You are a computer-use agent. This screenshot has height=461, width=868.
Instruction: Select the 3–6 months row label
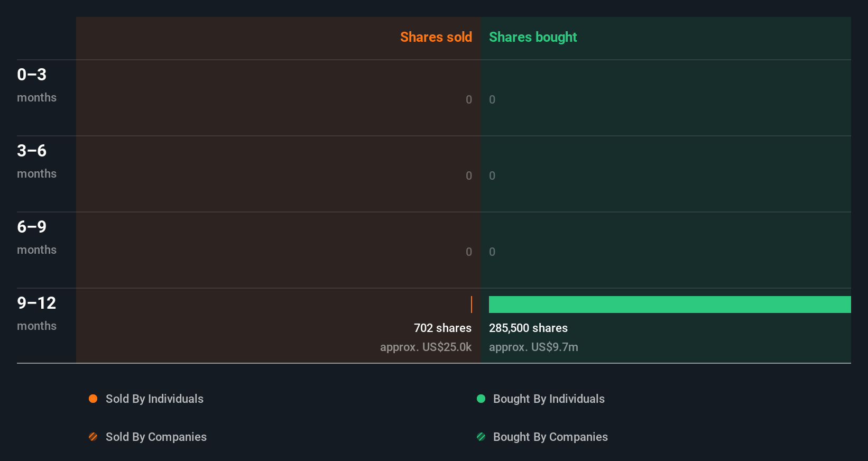36,161
